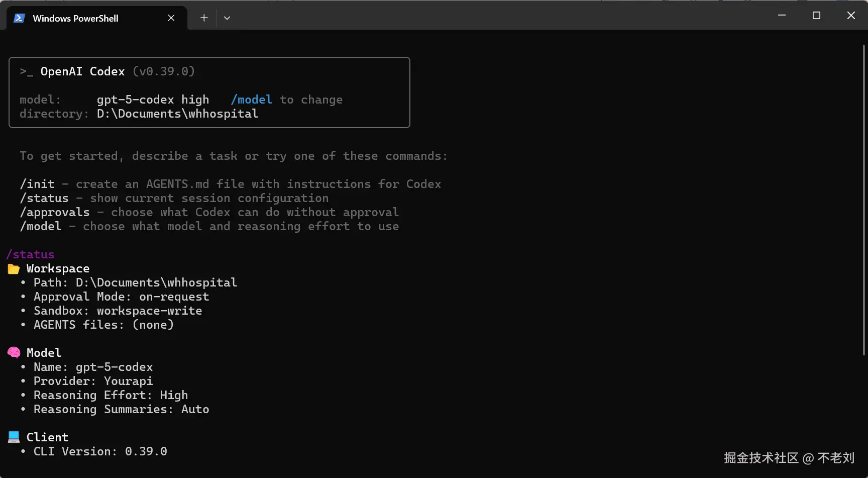Click the /model command in the help list
Screen dimensions: 868x478
[41, 226]
